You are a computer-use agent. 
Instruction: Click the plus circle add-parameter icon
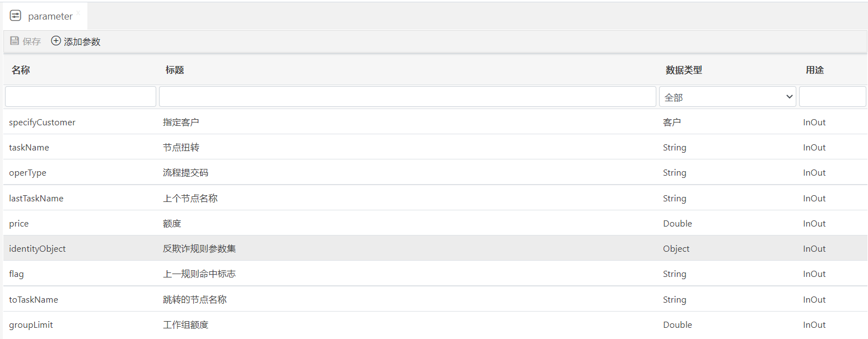pos(56,41)
